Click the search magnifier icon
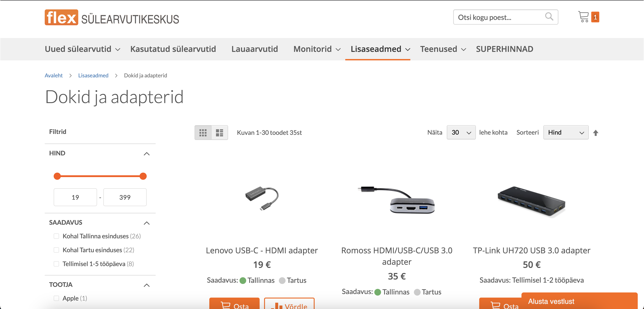The image size is (644, 309). [549, 17]
